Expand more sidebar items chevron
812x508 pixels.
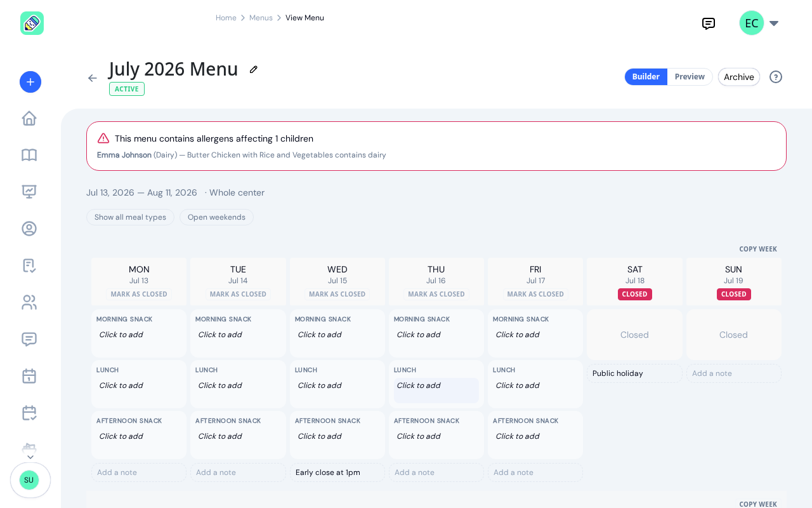pos(30,457)
